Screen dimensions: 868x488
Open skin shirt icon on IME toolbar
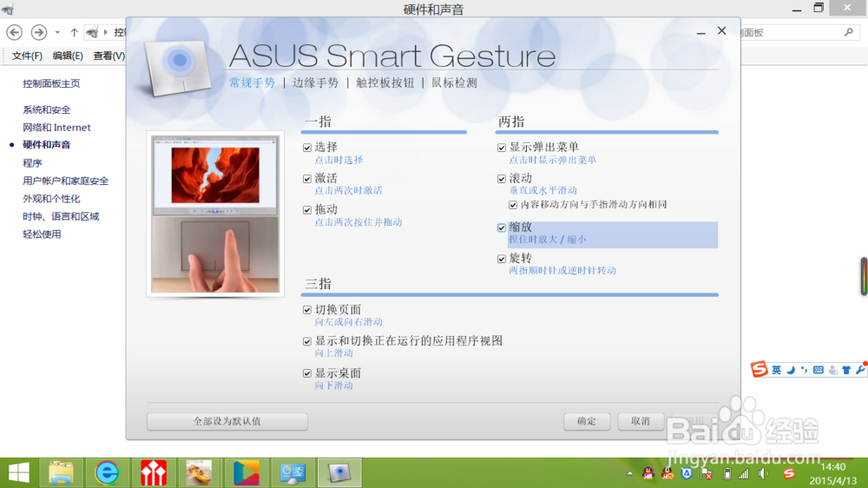pyautogui.click(x=845, y=370)
